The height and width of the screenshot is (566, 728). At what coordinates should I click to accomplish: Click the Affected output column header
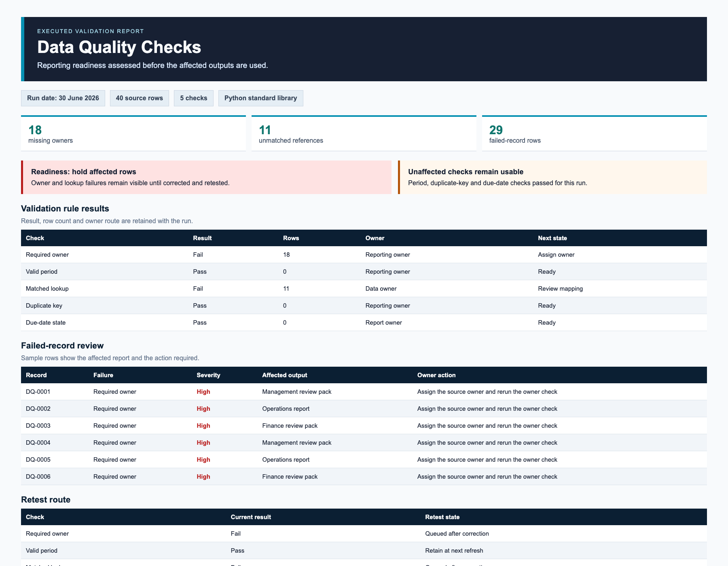pyautogui.click(x=285, y=375)
